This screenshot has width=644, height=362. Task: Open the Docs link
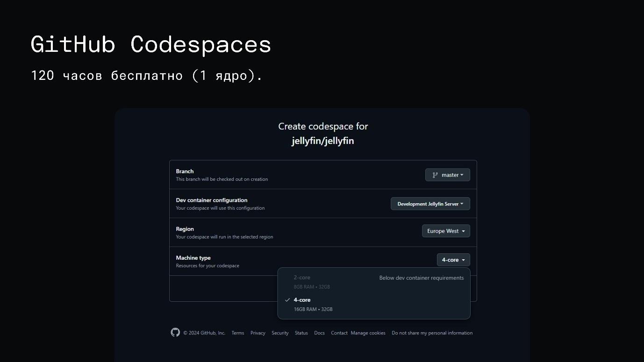click(319, 333)
